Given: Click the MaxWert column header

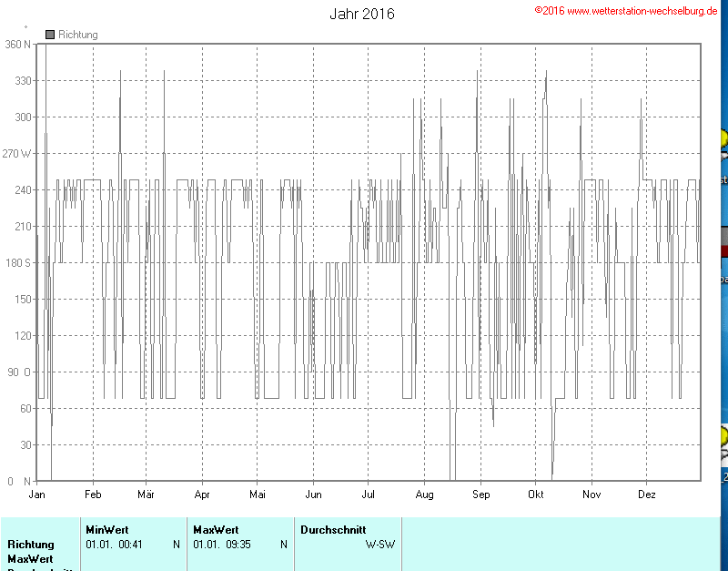Looking at the screenshot, I should 216,530.
